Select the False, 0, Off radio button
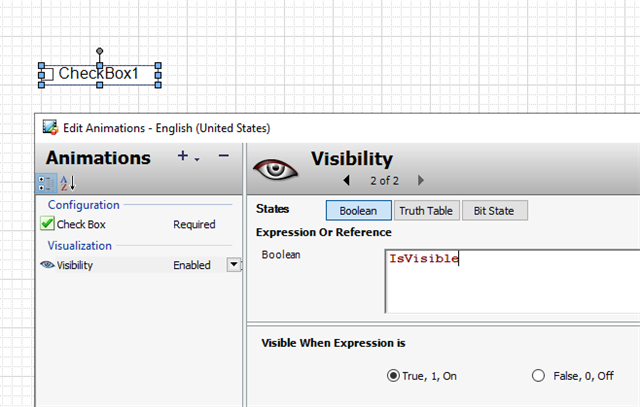The image size is (640, 407). click(538, 376)
